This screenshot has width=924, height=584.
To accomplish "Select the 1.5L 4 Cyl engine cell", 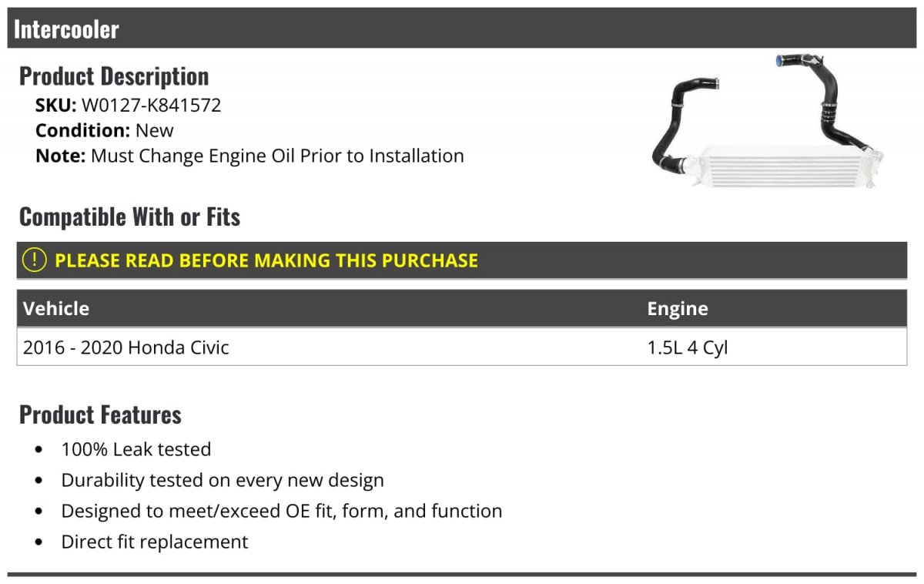I will point(687,347).
